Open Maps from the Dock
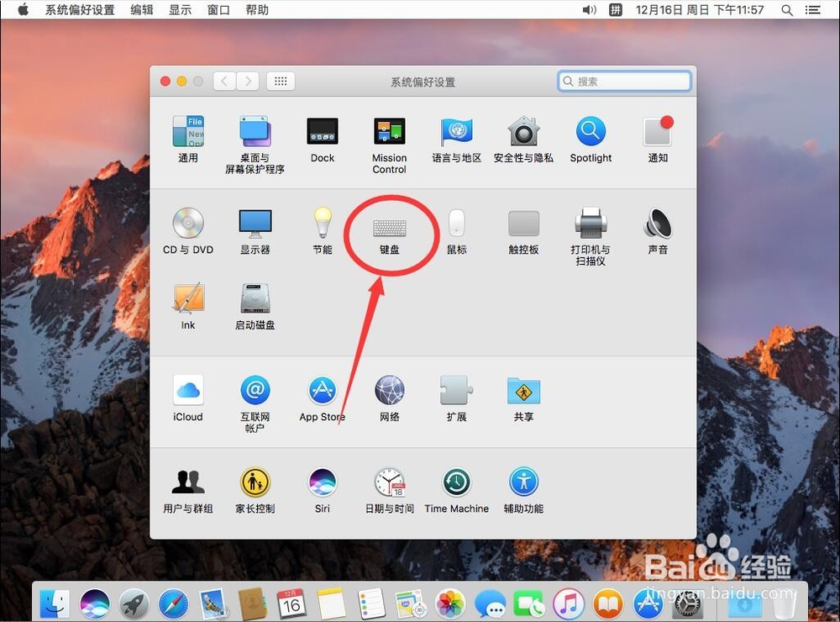The image size is (840, 622). coord(411,604)
